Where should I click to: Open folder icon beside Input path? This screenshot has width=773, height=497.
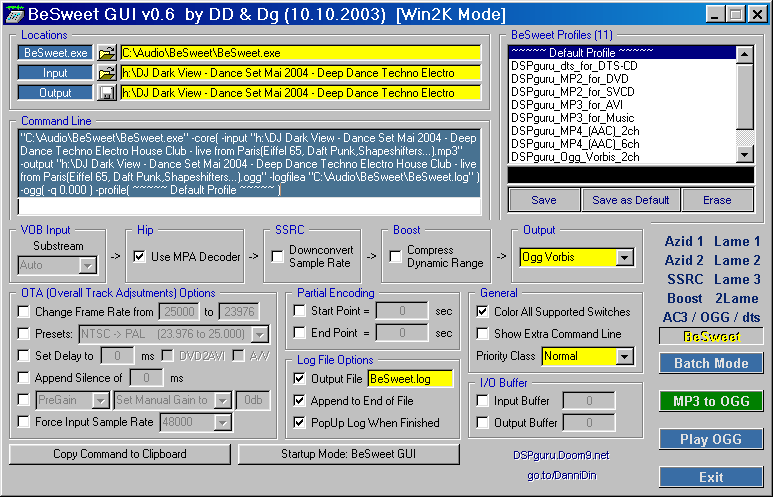point(106,73)
